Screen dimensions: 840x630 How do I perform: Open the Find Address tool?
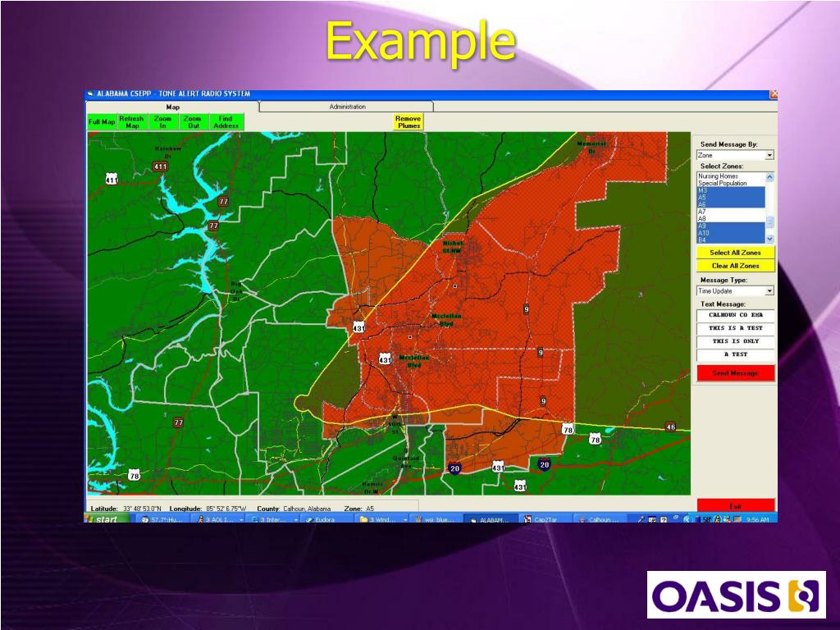pos(226,122)
